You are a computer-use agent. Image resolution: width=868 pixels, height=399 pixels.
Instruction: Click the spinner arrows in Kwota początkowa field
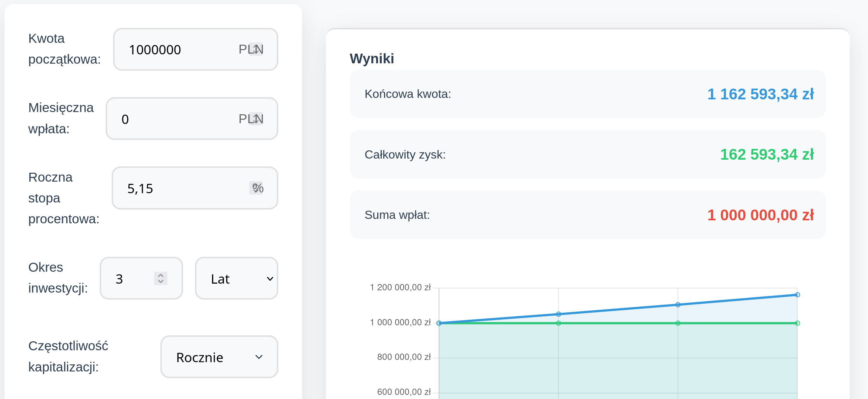click(256, 49)
